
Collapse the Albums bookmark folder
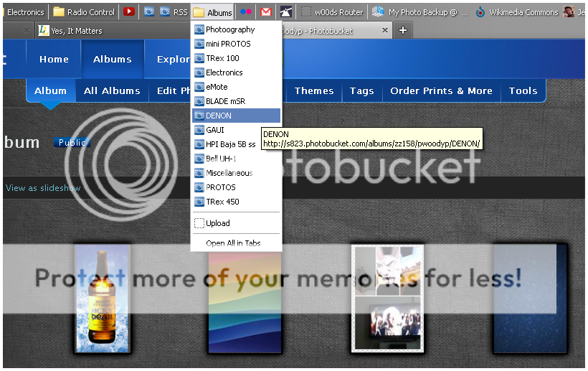pyautogui.click(x=212, y=11)
